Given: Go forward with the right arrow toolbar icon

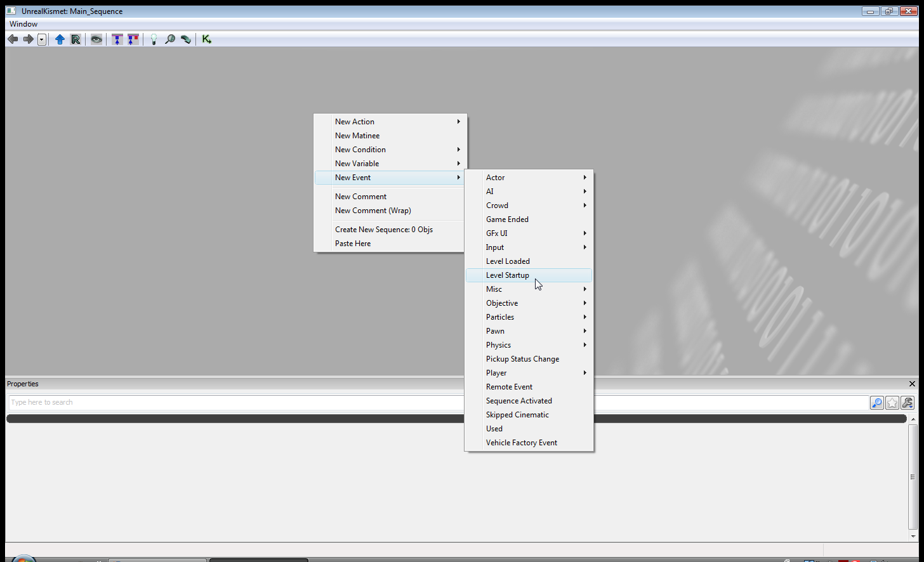Looking at the screenshot, I should tap(29, 39).
